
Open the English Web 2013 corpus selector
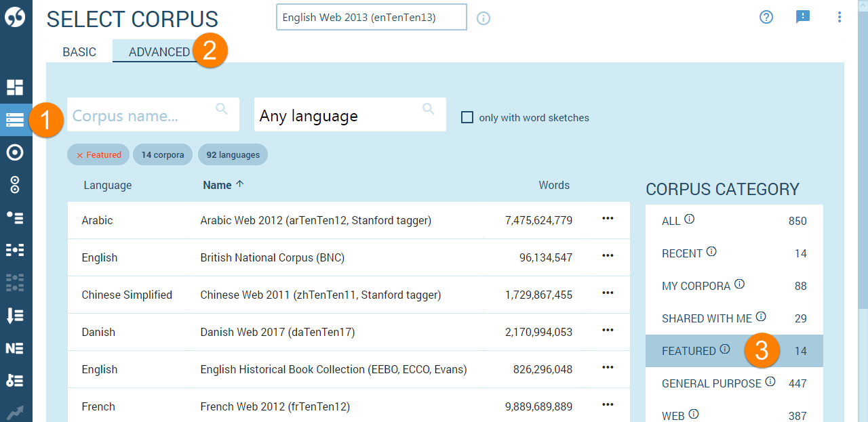tap(371, 18)
